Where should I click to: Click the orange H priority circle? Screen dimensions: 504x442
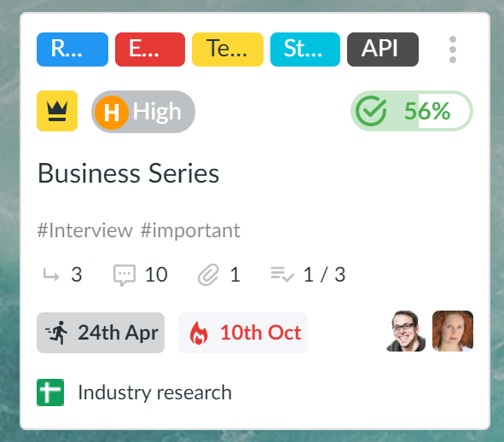[112, 113]
